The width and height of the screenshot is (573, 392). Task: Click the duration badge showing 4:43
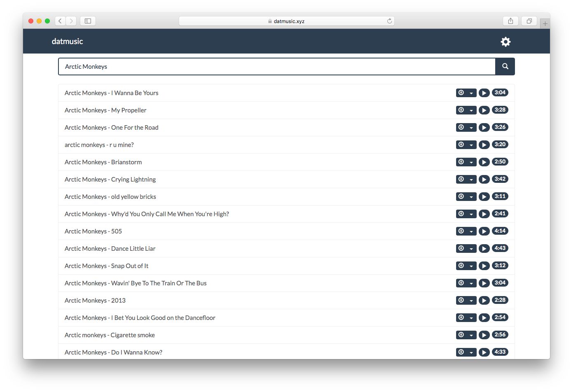click(500, 248)
